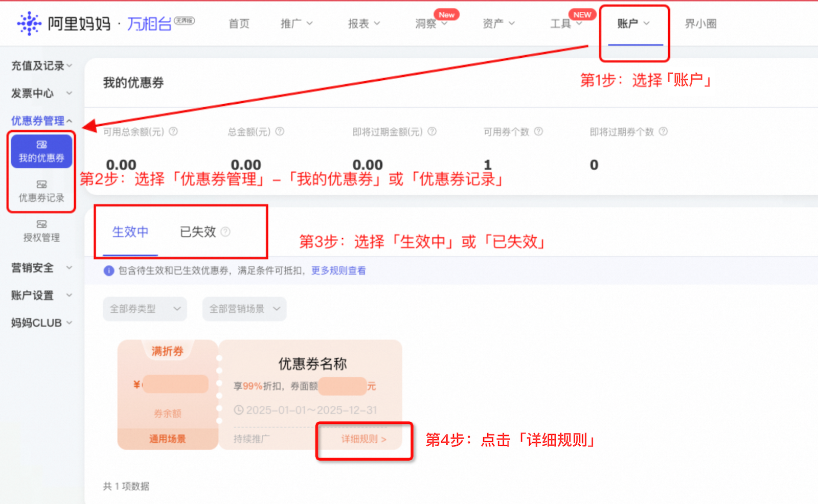The image size is (818, 504).
Task: Click help icon beside 可用总余额(元)
Action: coord(173,131)
